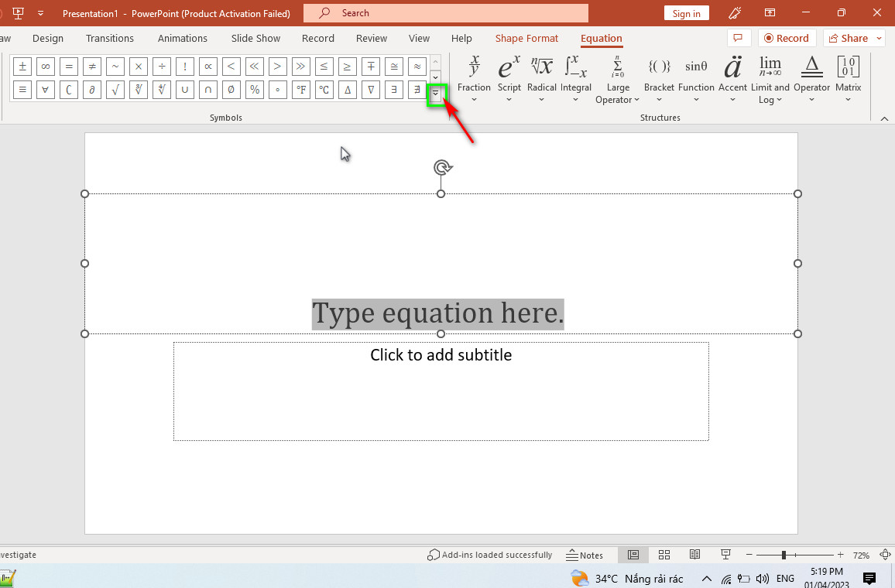Open the Large Operator dropdown

[618, 80]
